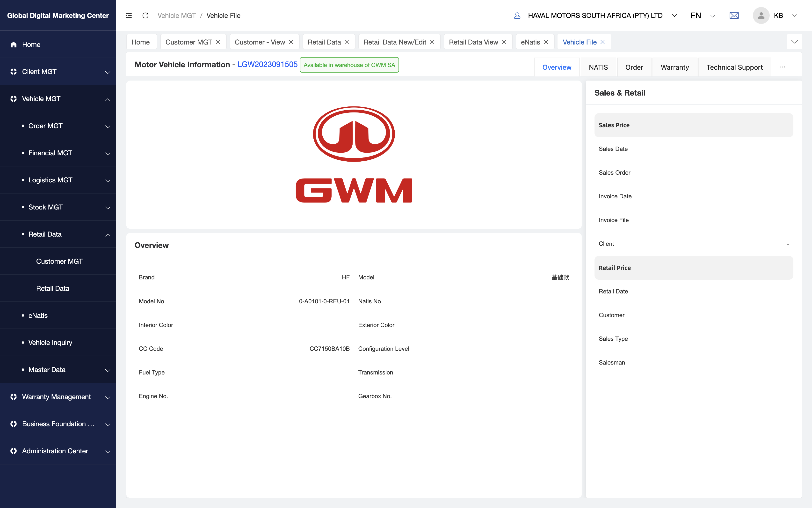812x508 pixels.
Task: Click the HF brand value
Action: coord(346,277)
